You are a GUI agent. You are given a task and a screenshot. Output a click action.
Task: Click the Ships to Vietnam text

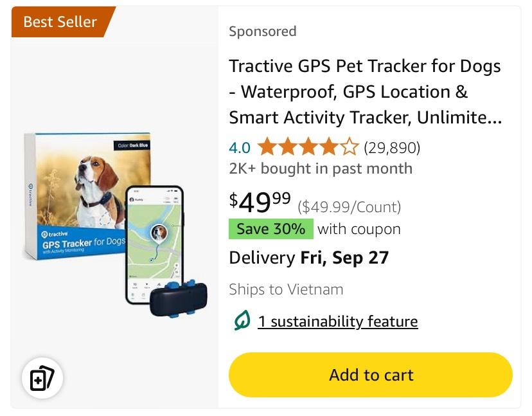click(286, 289)
